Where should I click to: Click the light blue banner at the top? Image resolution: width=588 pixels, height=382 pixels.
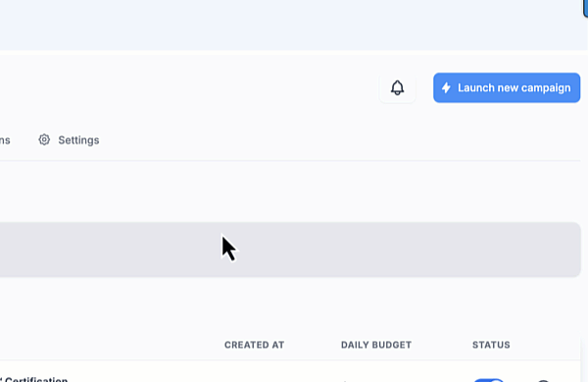290,24
